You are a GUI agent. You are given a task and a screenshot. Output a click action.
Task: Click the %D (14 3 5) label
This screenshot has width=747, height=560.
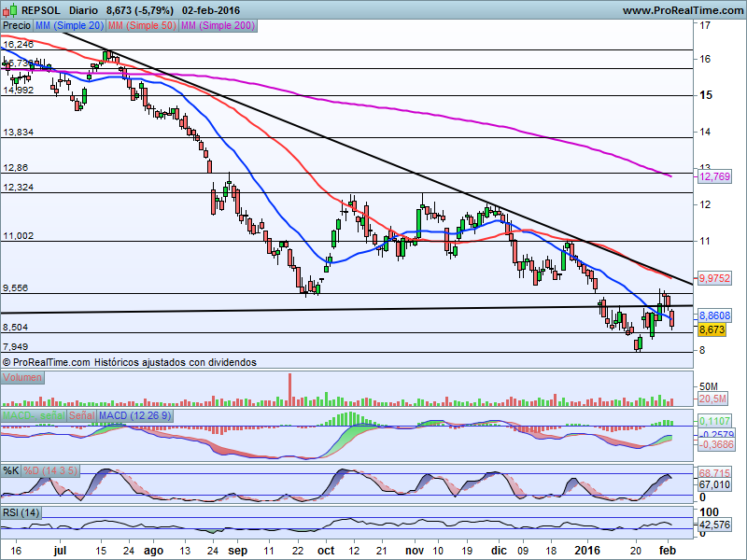pos(50,471)
